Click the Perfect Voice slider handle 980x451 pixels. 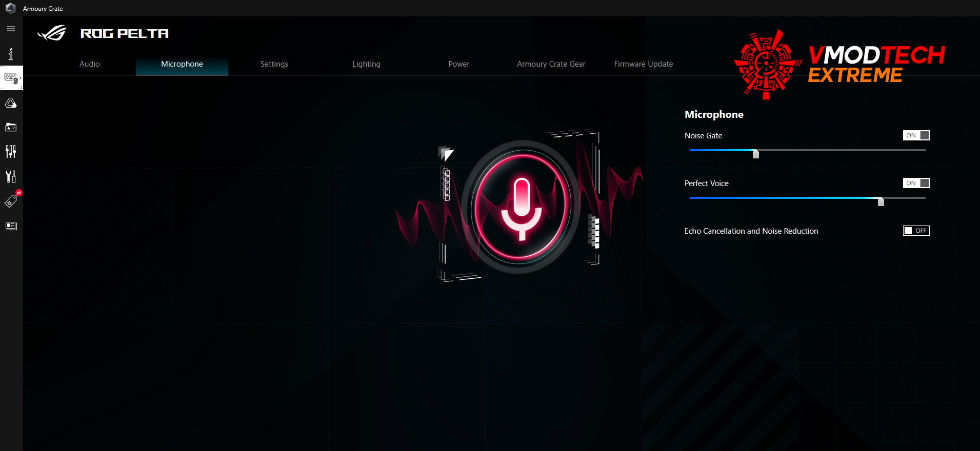(881, 201)
